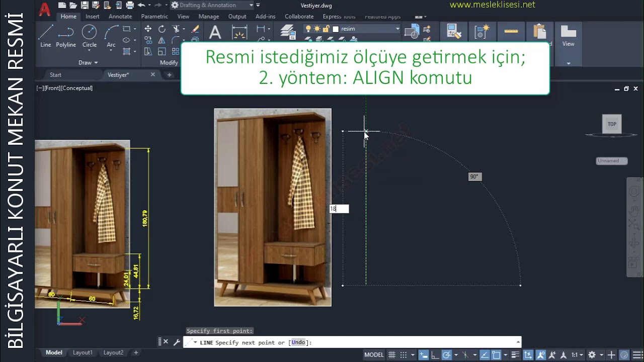644x362 pixels.
Task: Expand command line history arrow
Action: tap(518, 342)
